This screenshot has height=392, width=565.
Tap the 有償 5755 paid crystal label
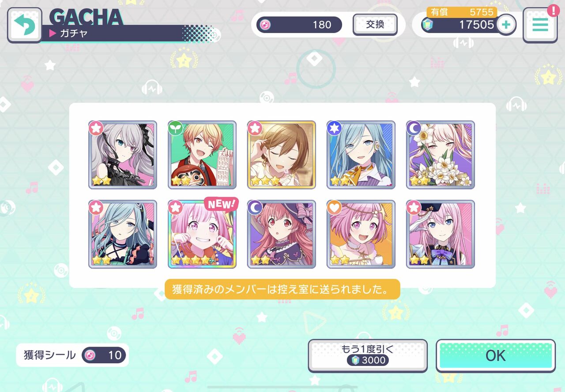click(462, 12)
